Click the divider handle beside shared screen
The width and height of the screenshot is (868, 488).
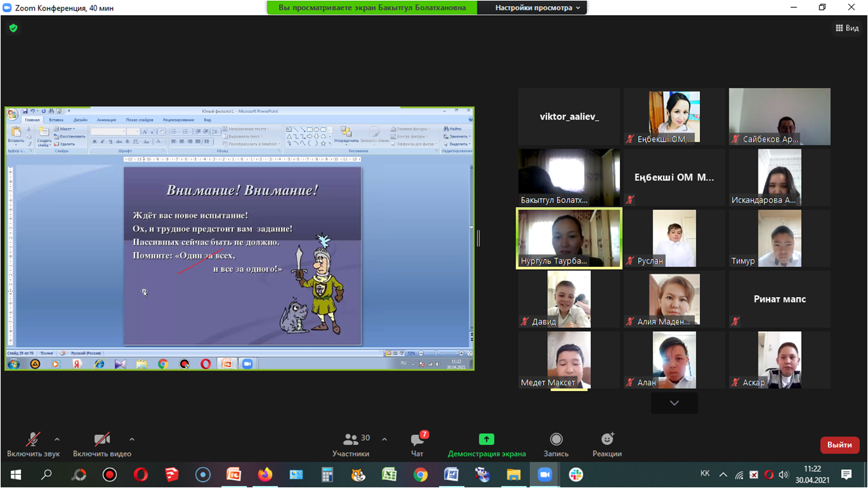(x=479, y=239)
